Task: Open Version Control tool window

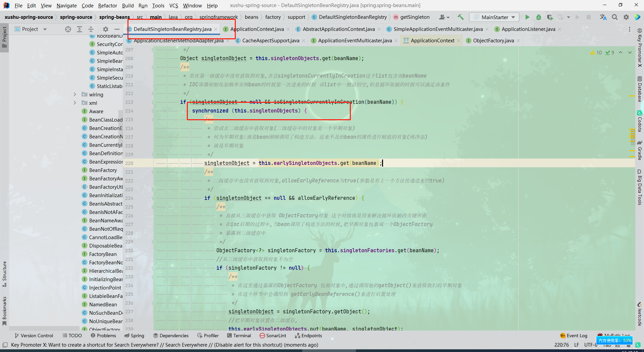Action: (34, 336)
